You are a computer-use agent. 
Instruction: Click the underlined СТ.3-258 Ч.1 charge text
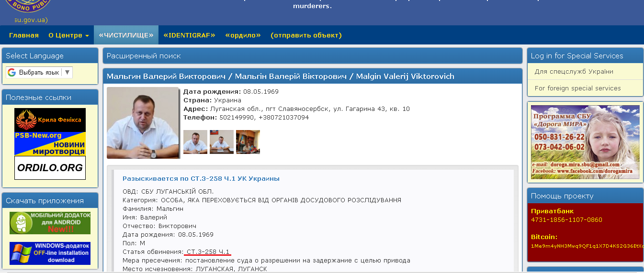click(208, 252)
